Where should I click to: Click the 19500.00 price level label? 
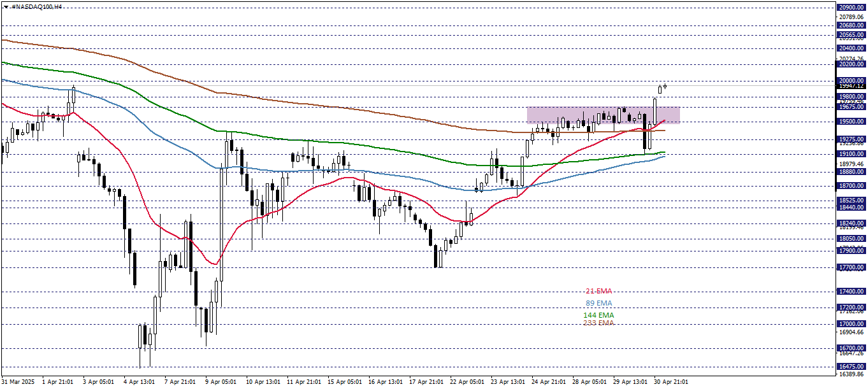851,122
